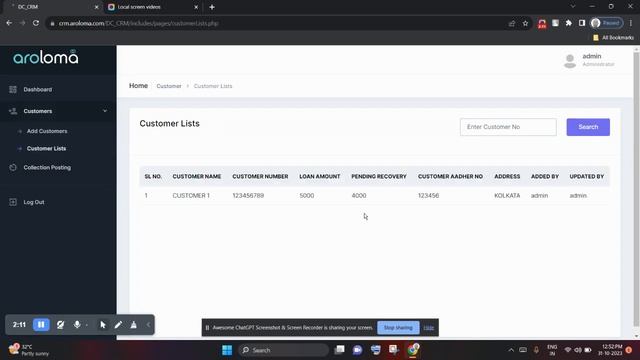Open the All Bookmarks folder

point(613,38)
